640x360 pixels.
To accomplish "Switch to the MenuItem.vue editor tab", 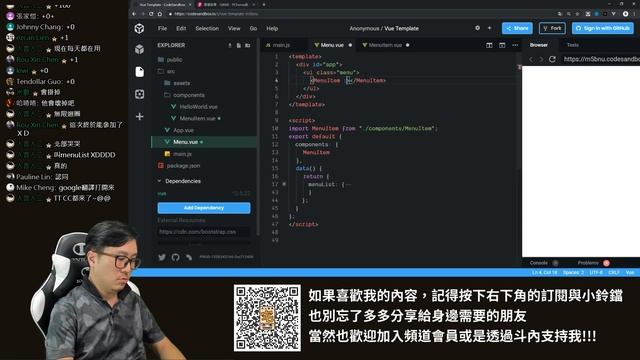I will [x=385, y=45].
